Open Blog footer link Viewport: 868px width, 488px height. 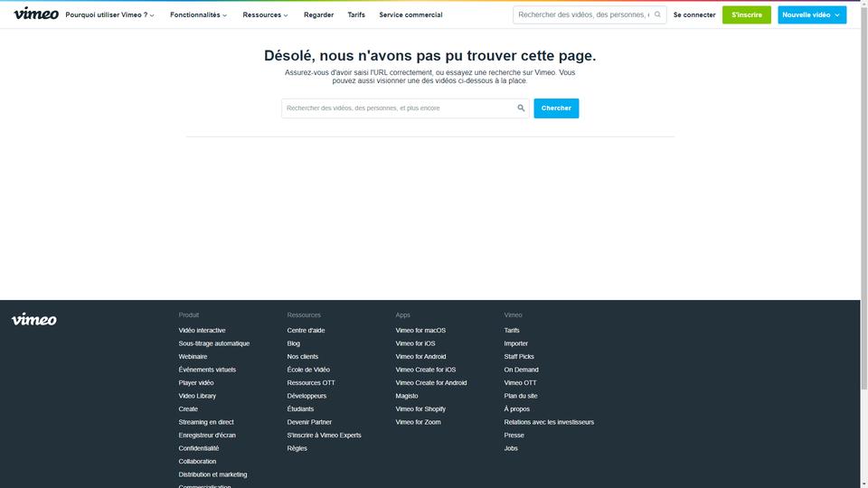click(293, 343)
